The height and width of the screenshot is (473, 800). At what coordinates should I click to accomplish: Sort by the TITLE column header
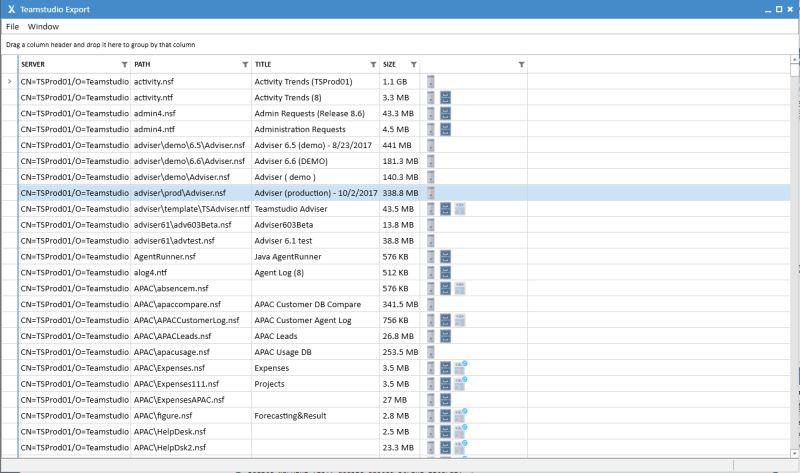tap(263, 64)
